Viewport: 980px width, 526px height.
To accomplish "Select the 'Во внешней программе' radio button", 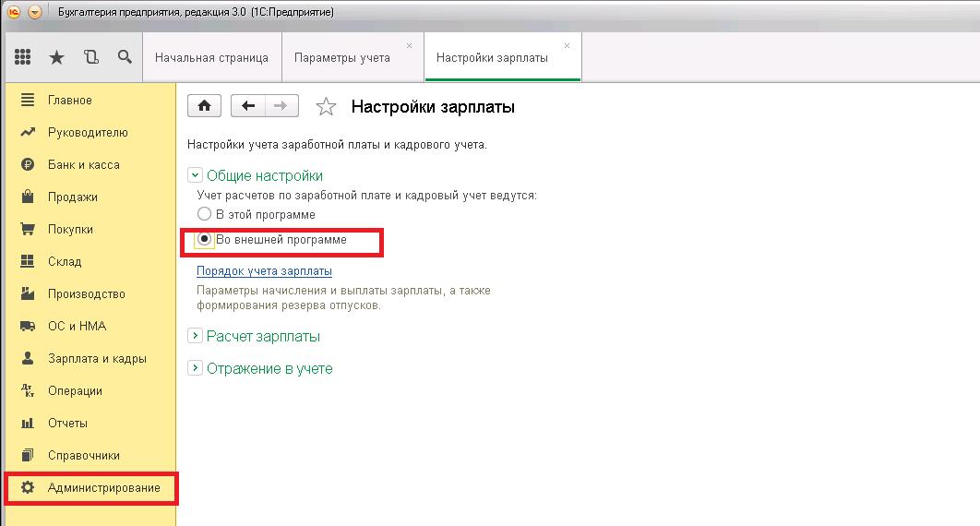I will pyautogui.click(x=204, y=239).
